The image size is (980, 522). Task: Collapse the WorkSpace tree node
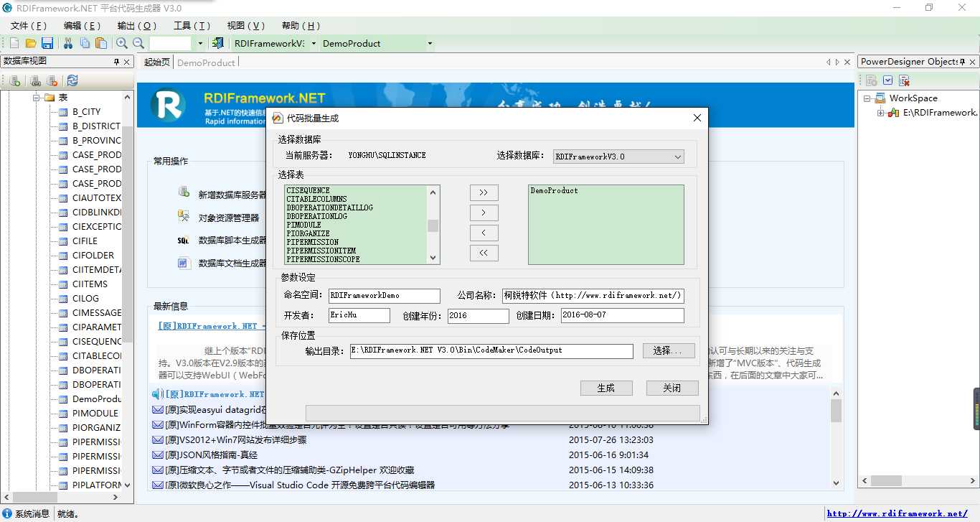(868, 98)
